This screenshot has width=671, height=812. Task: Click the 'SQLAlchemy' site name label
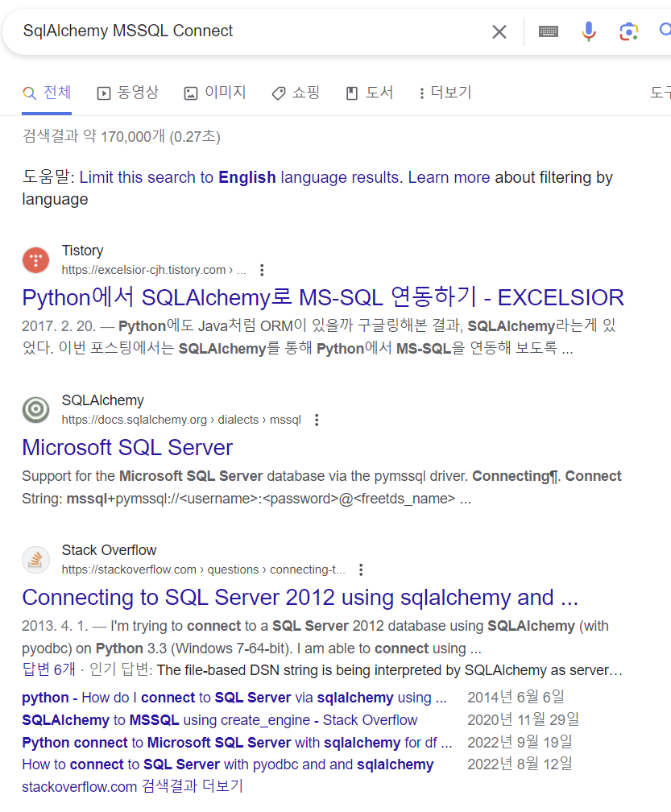click(x=102, y=400)
